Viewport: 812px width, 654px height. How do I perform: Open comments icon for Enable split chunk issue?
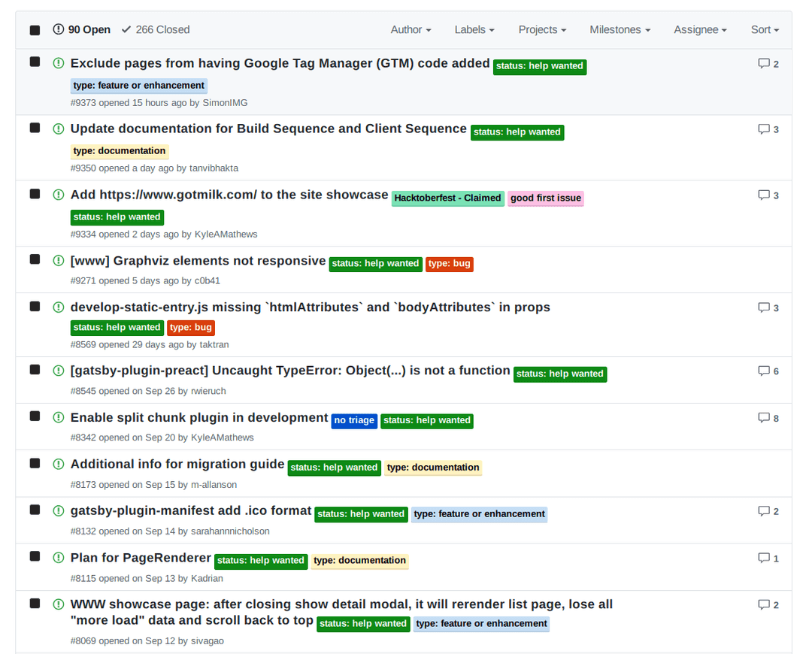tap(764, 418)
